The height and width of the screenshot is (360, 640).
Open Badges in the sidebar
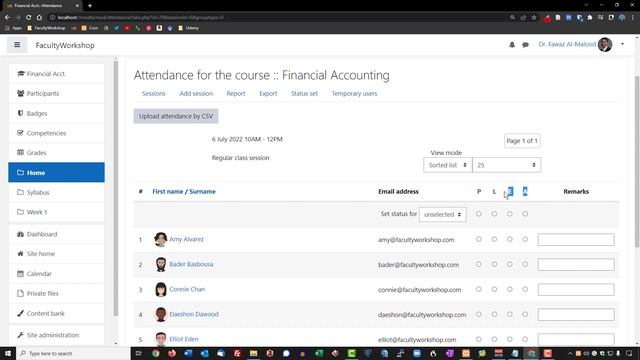(56, 113)
